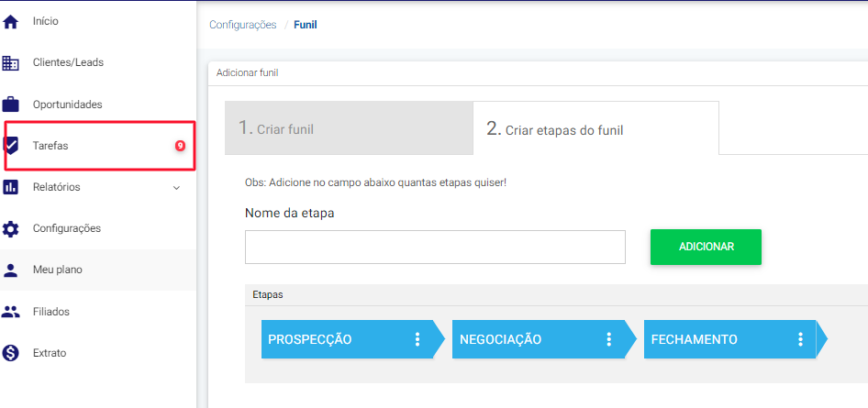Click the Extrato dollar sign icon

[x=10, y=353]
